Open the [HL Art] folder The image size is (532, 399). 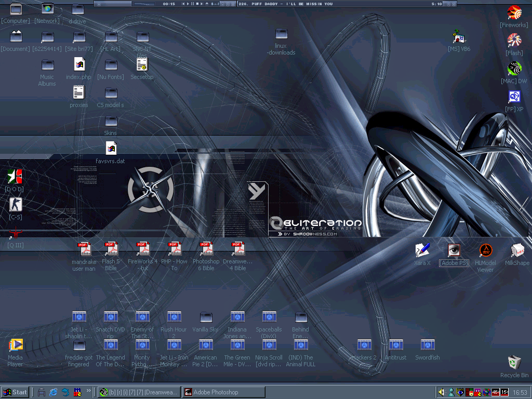tap(111, 42)
